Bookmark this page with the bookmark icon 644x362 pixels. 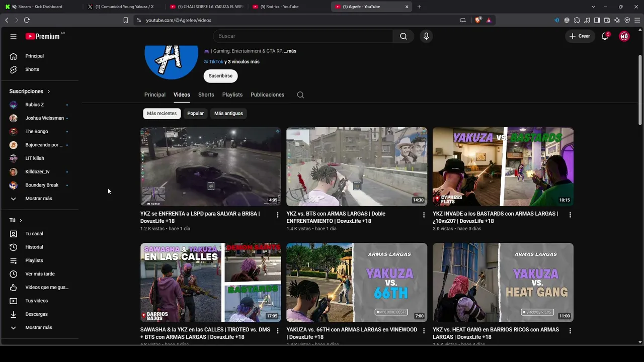(x=126, y=20)
